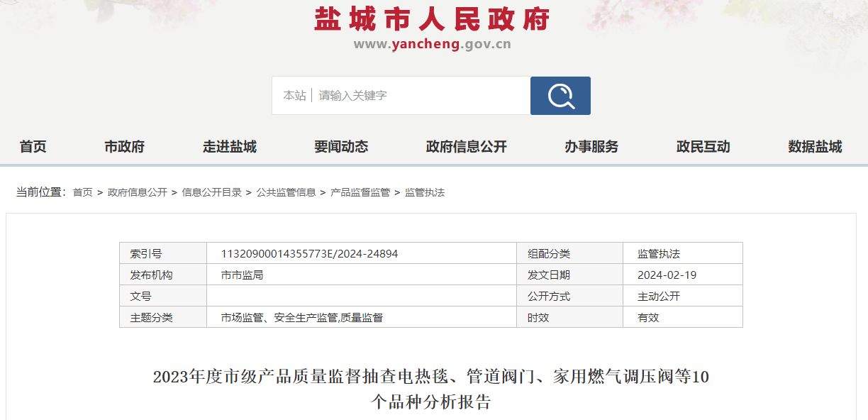The image size is (868, 420).
Task: Select 要闻动态 in the main menu
Action: tap(341, 147)
